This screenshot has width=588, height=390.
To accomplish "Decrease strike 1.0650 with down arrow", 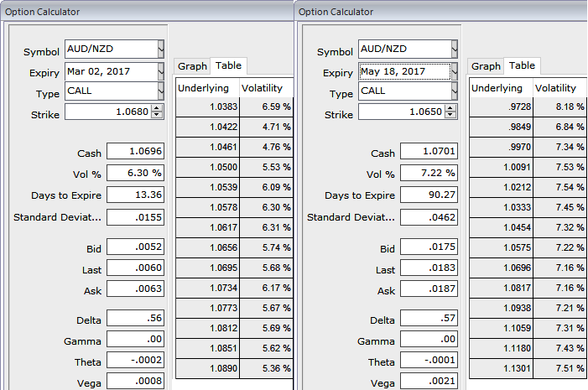I will click(x=450, y=115).
